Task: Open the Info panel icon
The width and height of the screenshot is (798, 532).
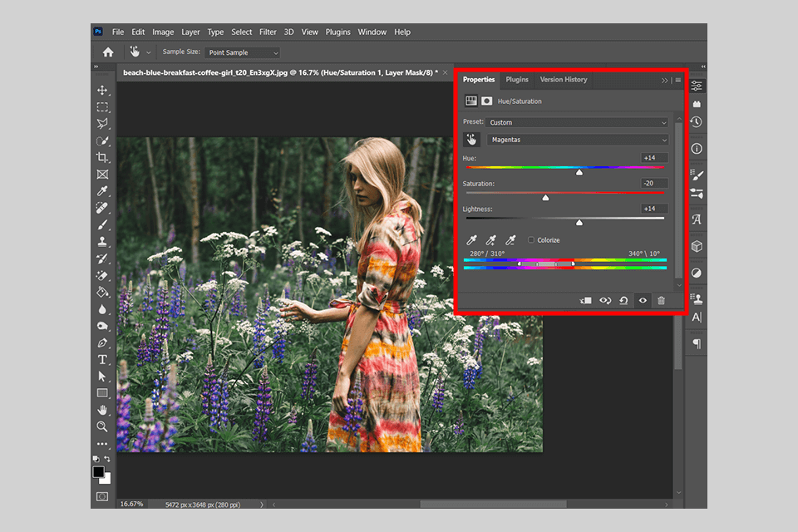Action: pyautogui.click(x=697, y=149)
